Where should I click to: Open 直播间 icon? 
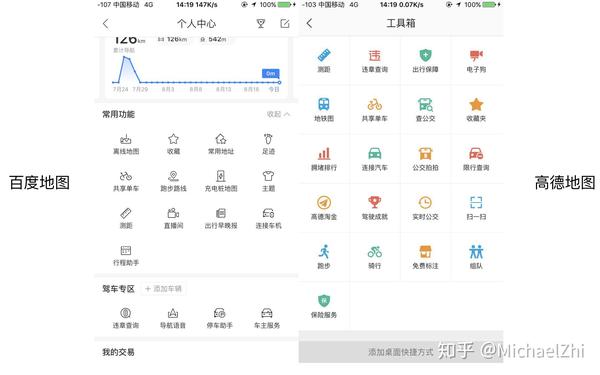173,218
